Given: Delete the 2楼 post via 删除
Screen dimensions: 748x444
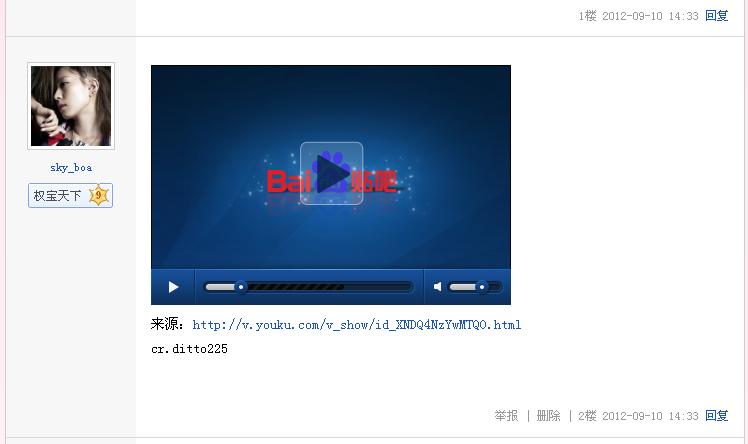Looking at the screenshot, I should point(548,416).
